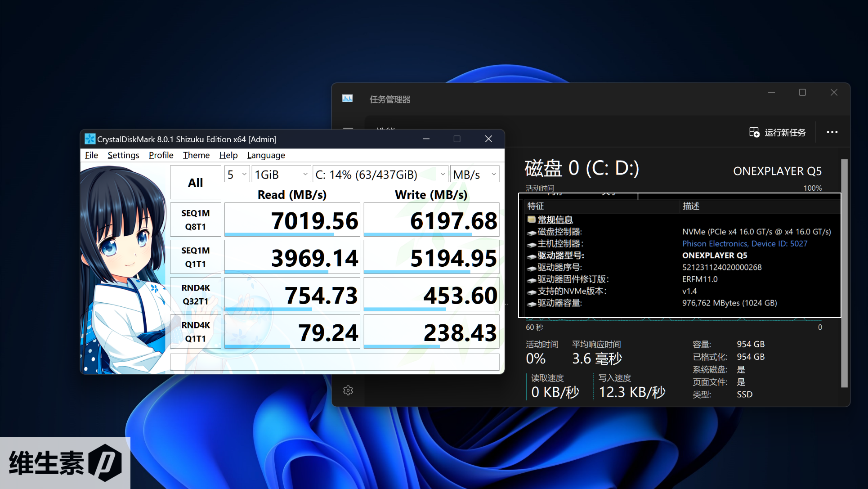Run the SEQ1M Q8T1 test
Screen dimensions: 868x489
click(195, 220)
